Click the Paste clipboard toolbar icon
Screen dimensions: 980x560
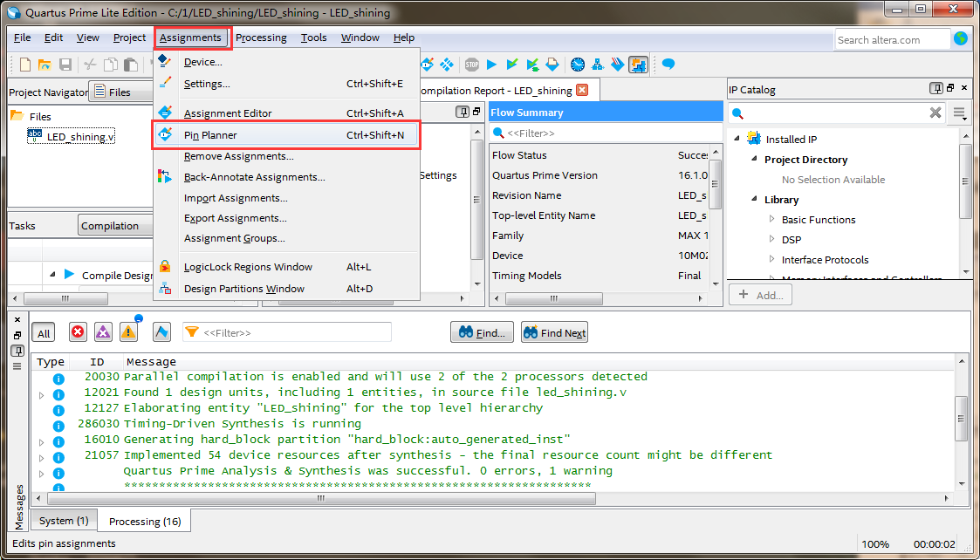pos(131,65)
